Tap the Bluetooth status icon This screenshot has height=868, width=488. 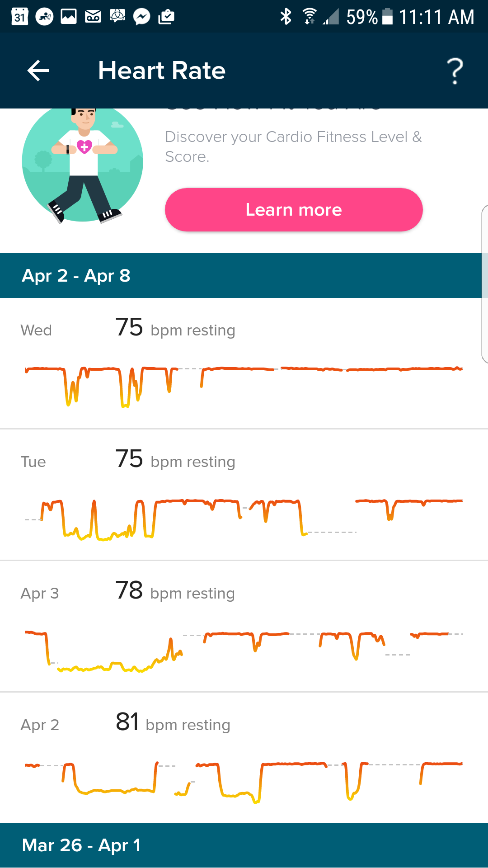286,17
